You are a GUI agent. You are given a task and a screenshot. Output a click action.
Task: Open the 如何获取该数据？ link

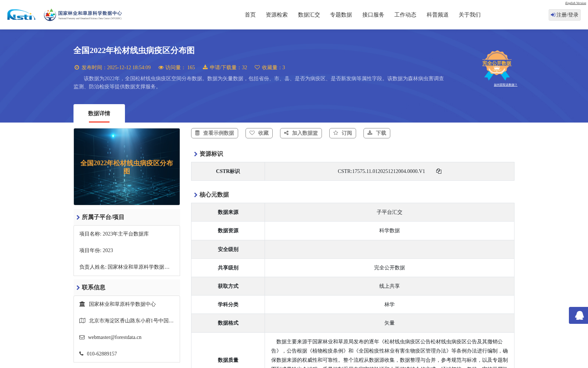click(x=505, y=85)
